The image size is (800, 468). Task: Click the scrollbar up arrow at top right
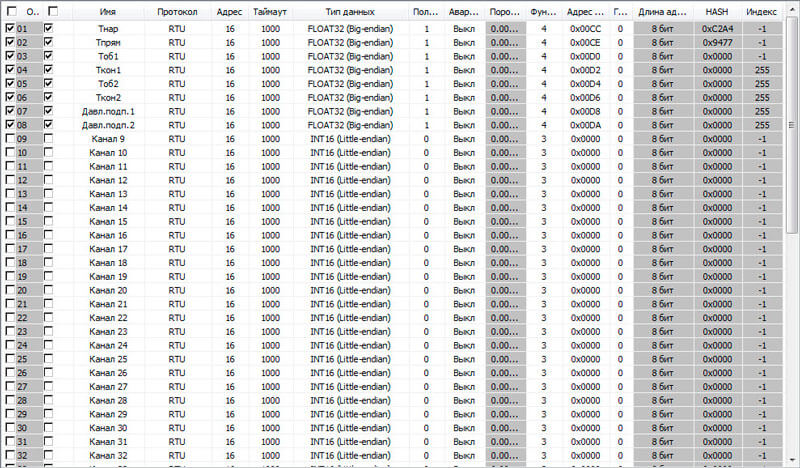coord(791,8)
